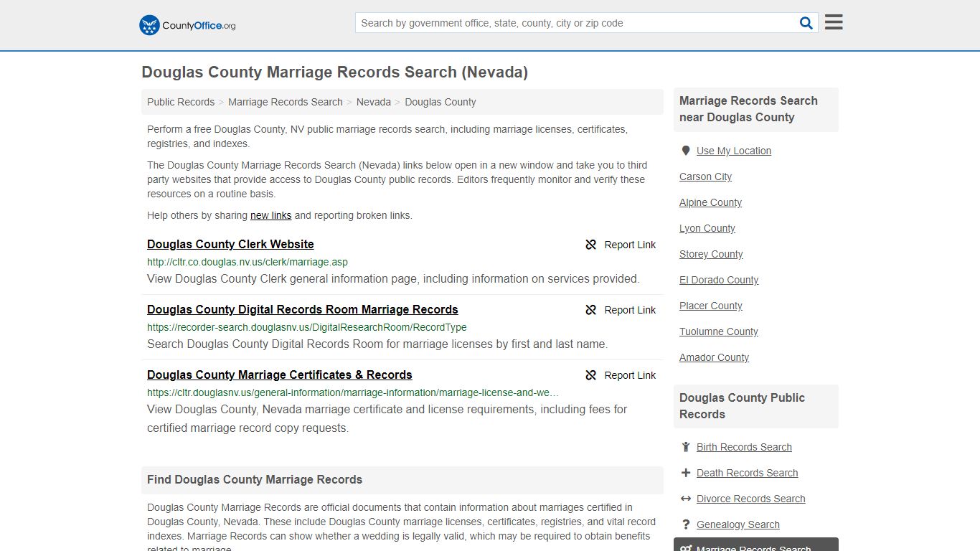
Task: Open Placer County link
Action: (711, 306)
